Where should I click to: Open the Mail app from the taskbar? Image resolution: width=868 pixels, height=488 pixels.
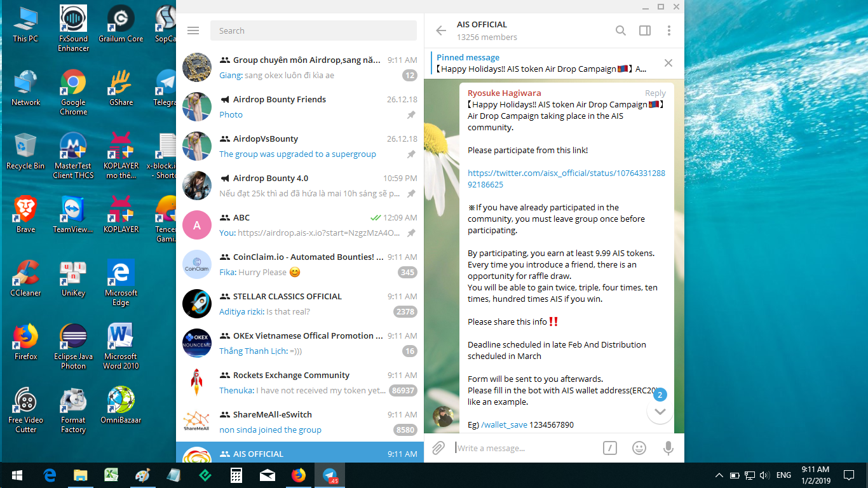pos(267,475)
